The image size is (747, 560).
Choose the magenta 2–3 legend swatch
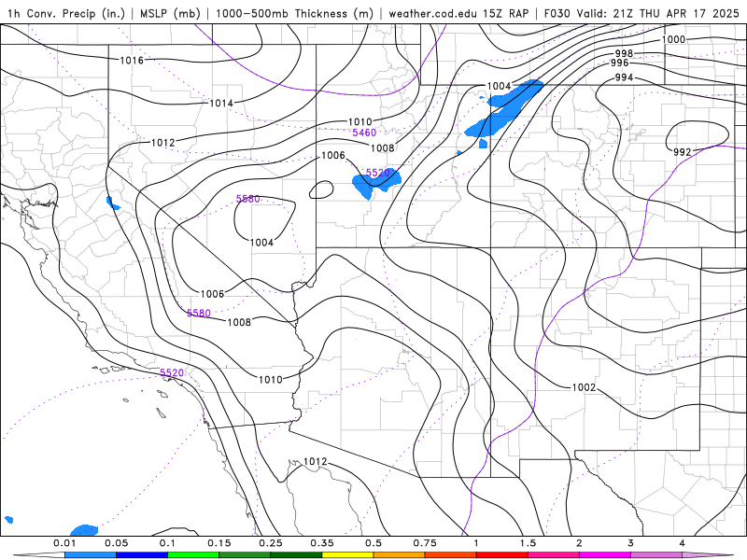605,555
